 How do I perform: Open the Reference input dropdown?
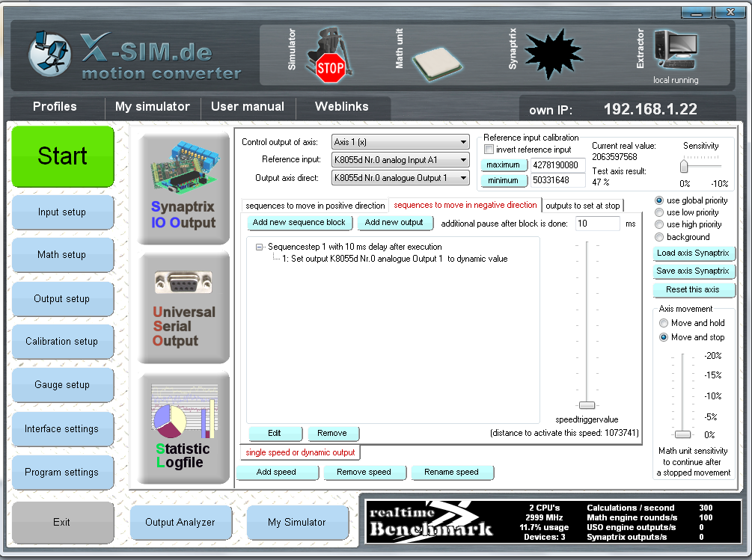pyautogui.click(x=400, y=159)
